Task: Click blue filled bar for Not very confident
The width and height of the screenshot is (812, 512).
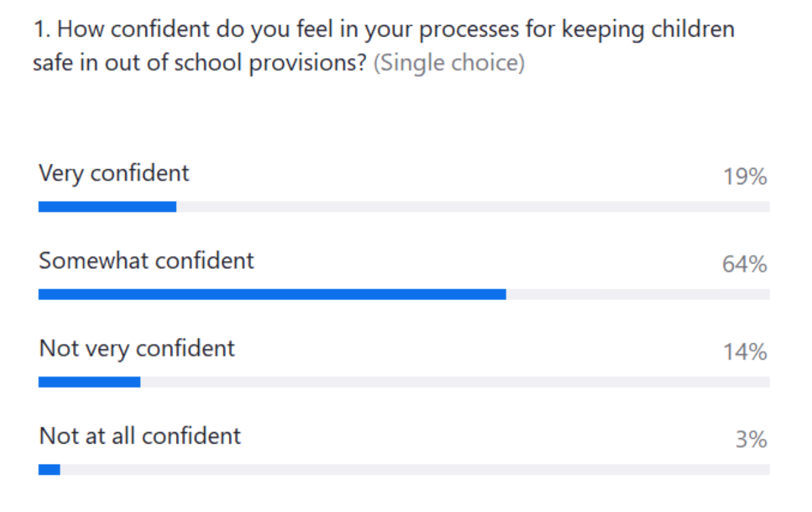Action: 89,382
